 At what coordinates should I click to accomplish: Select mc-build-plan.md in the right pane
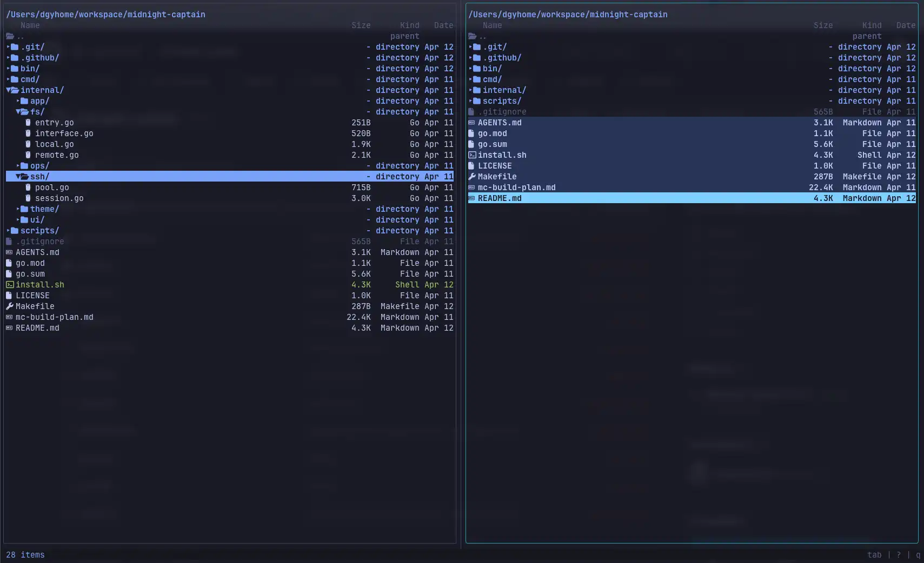pos(516,187)
